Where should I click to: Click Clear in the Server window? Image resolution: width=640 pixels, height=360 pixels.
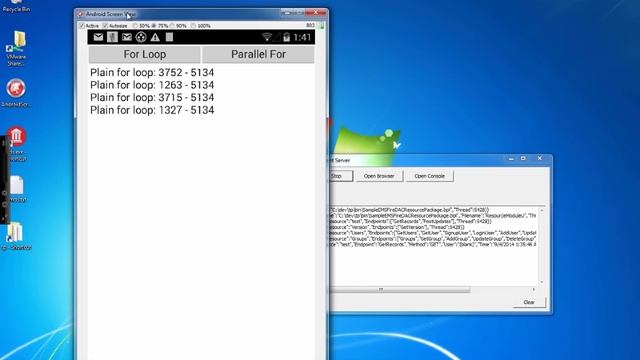(529, 302)
